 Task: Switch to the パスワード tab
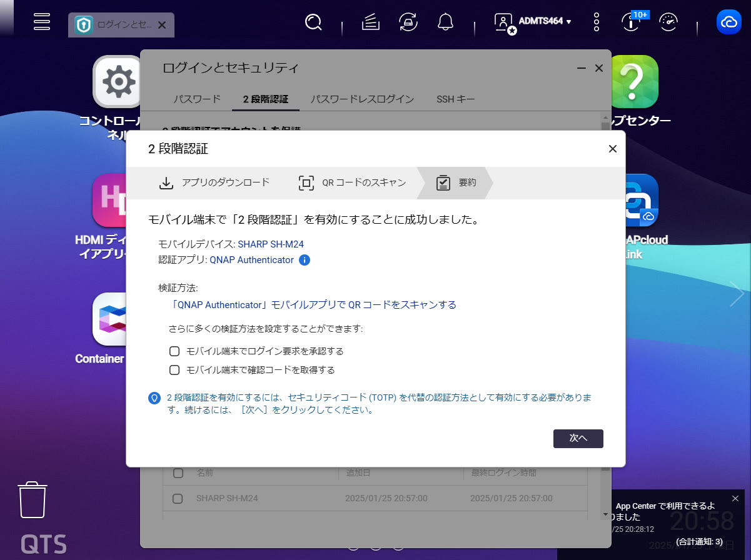[197, 99]
